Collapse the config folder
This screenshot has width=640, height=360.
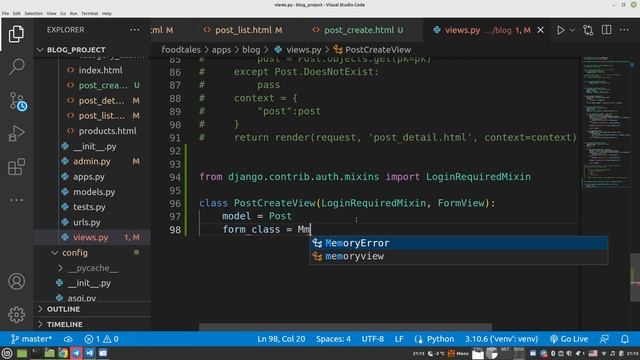point(92,253)
